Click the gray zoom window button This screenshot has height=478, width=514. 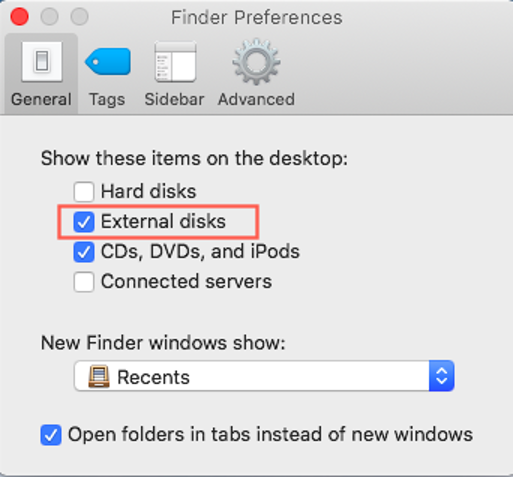click(79, 16)
